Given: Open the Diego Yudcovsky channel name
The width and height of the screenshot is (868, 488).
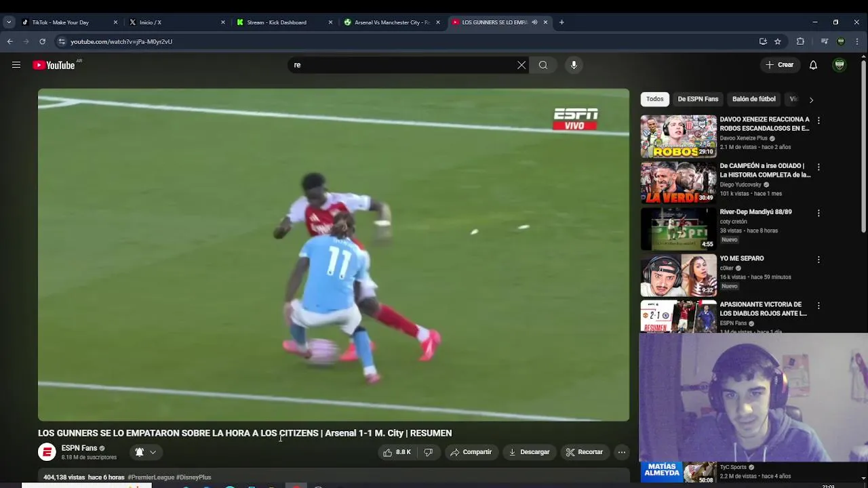Looking at the screenshot, I should coord(741,184).
